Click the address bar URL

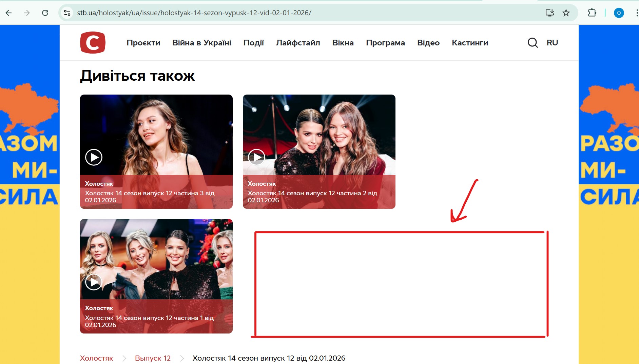[194, 13]
